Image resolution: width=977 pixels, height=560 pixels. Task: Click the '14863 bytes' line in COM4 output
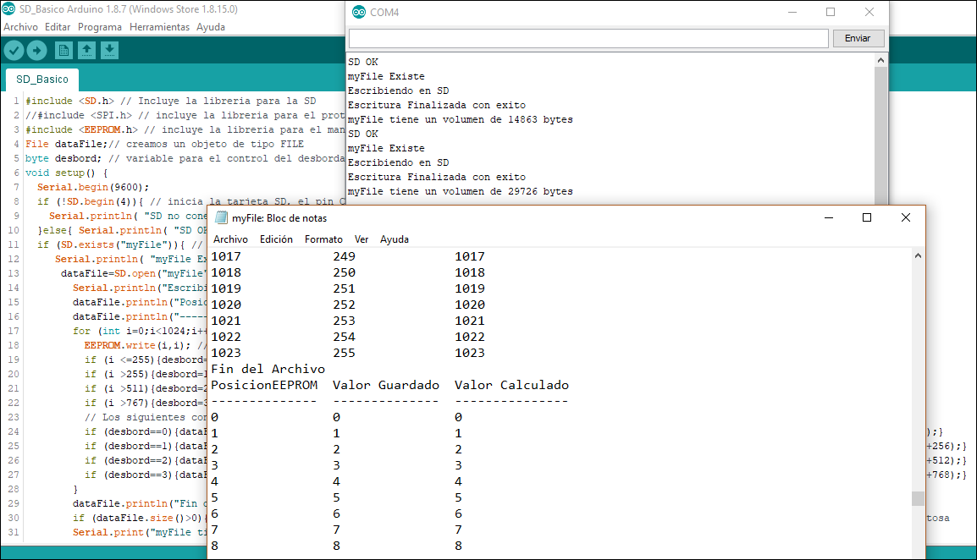click(460, 119)
